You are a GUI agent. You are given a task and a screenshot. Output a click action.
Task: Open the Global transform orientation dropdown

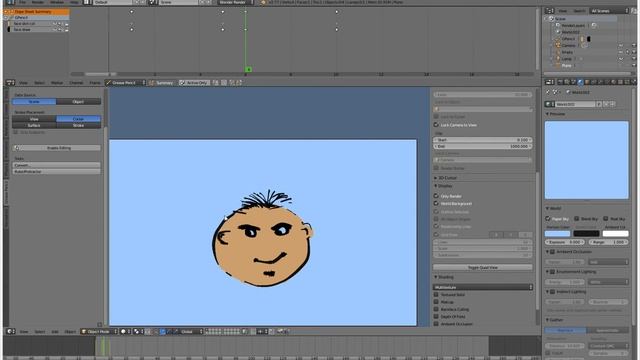tap(191, 331)
